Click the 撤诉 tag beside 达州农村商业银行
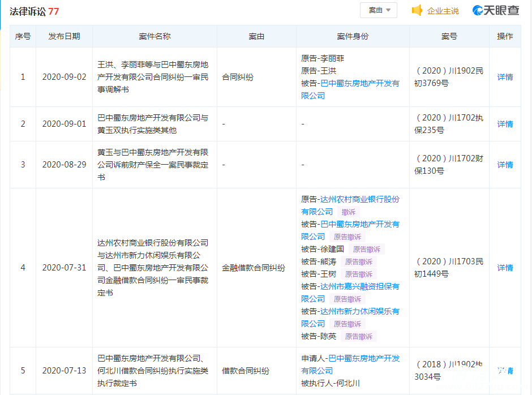 click(349, 212)
